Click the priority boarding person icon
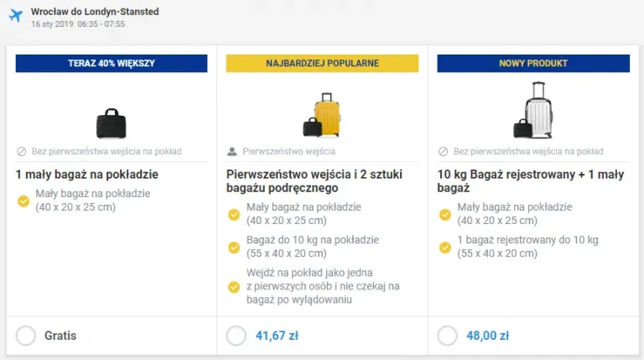The width and height of the screenshot is (644, 360). [x=232, y=152]
